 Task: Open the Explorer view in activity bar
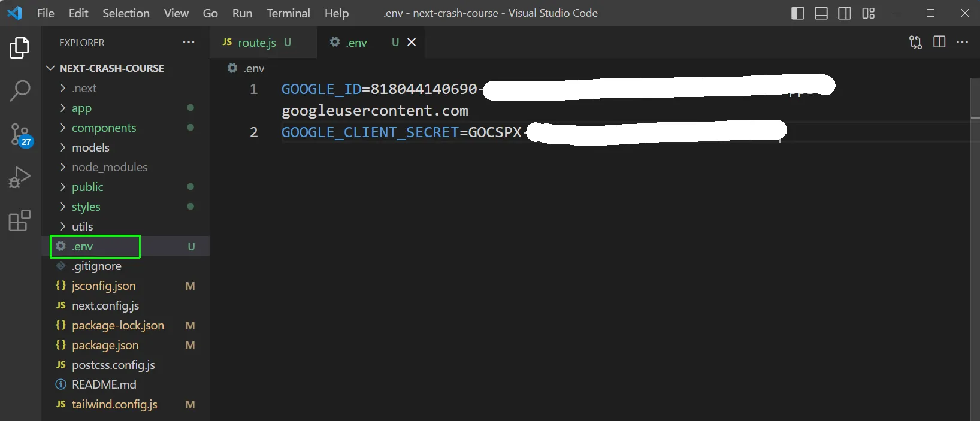pos(20,48)
